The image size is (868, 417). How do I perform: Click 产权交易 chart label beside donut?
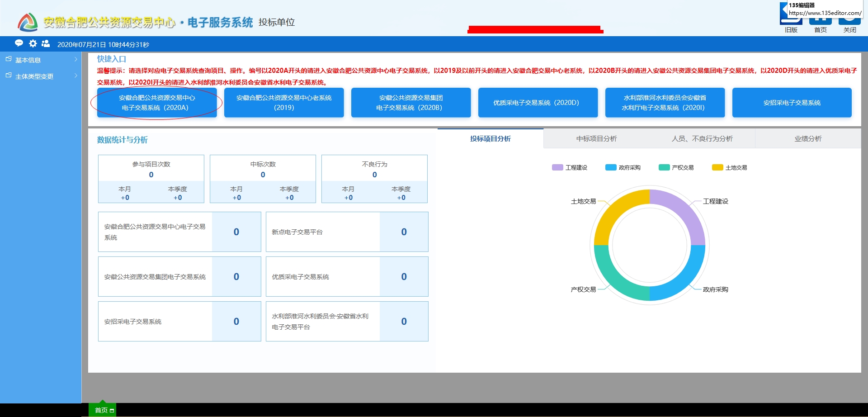[583, 289]
